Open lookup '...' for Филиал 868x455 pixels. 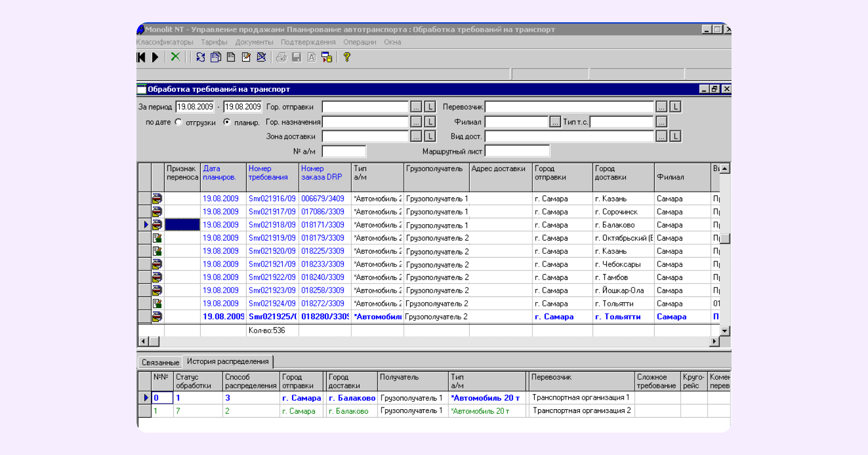coord(555,122)
